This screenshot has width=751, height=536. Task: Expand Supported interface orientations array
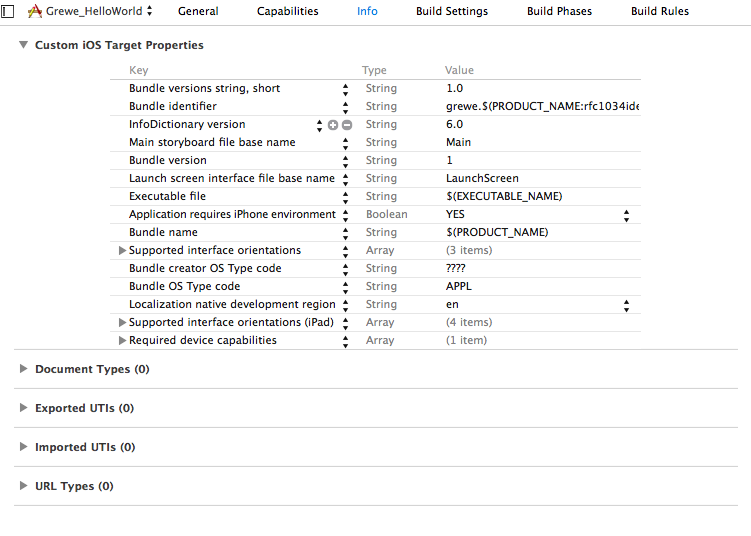coord(123,251)
